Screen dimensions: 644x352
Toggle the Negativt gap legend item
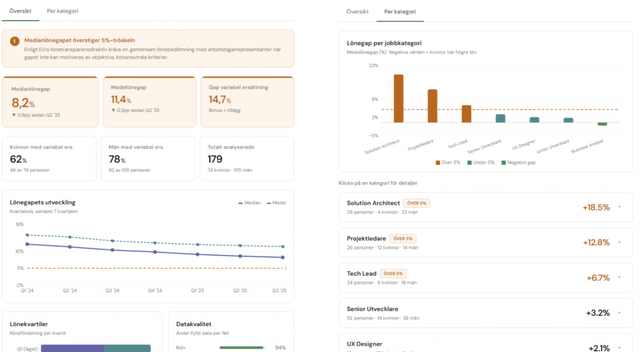(x=518, y=162)
